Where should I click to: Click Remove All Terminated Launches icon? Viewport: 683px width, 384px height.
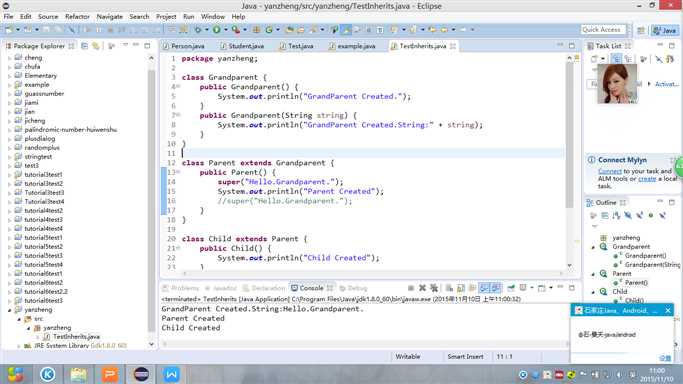[x=434, y=288]
